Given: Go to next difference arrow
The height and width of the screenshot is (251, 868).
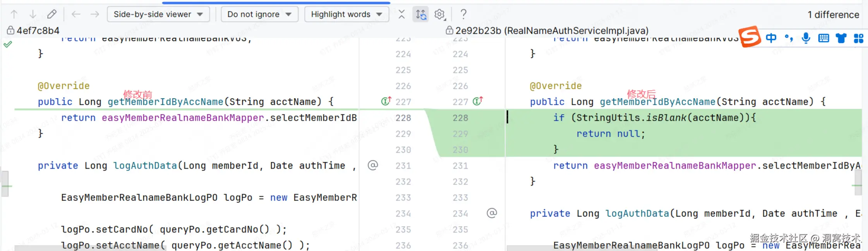Looking at the screenshot, I should 33,14.
